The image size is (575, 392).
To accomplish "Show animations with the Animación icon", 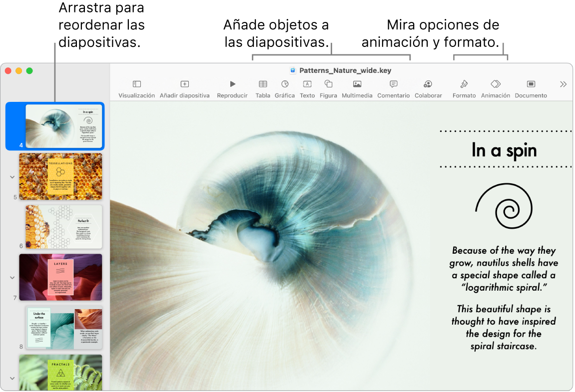I will pos(495,88).
